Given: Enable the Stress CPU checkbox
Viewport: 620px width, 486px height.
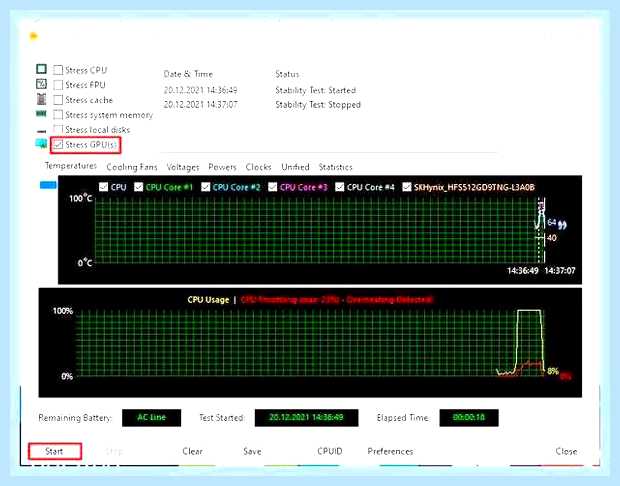Looking at the screenshot, I should (58, 70).
